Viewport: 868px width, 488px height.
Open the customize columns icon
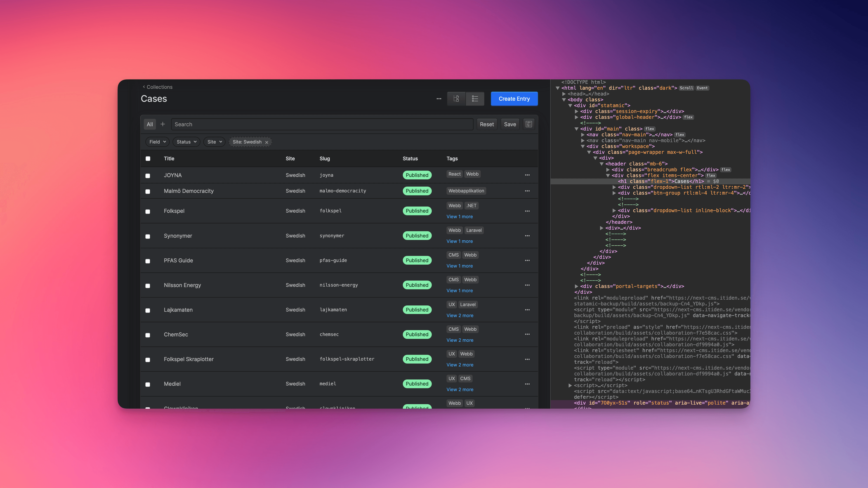pos(529,124)
